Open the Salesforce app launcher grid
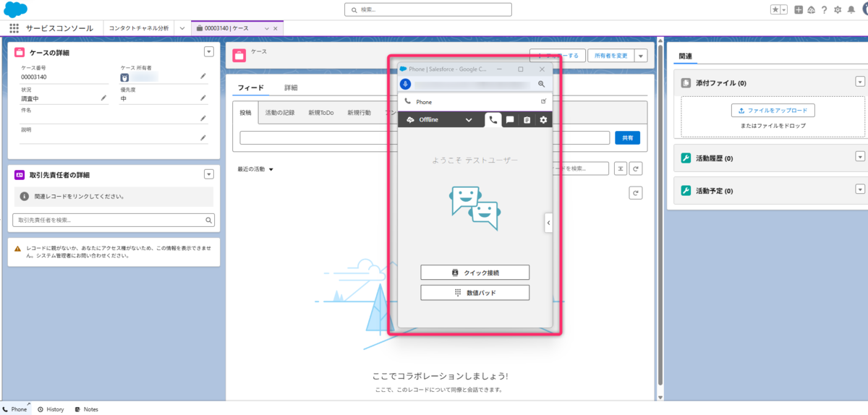The image size is (868, 415). pos(14,28)
